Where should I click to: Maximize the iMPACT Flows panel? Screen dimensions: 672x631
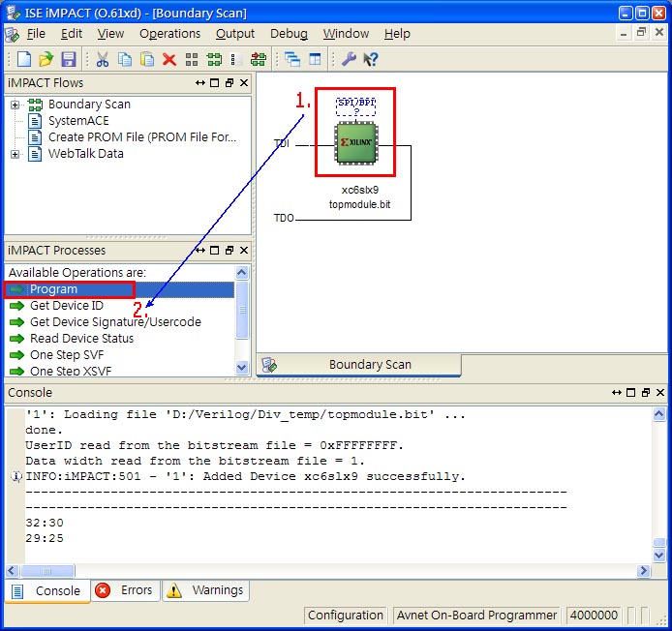(x=215, y=82)
